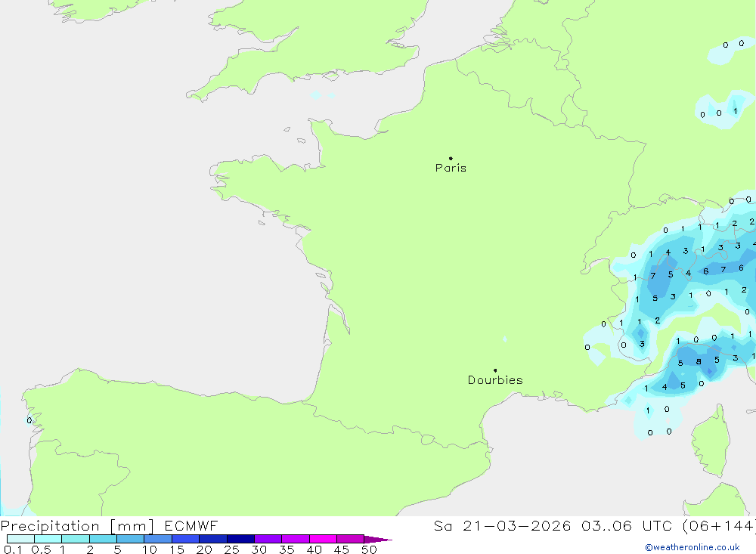Click the "20" legend scale label
Screen dimensions: 756x554
tap(204, 549)
